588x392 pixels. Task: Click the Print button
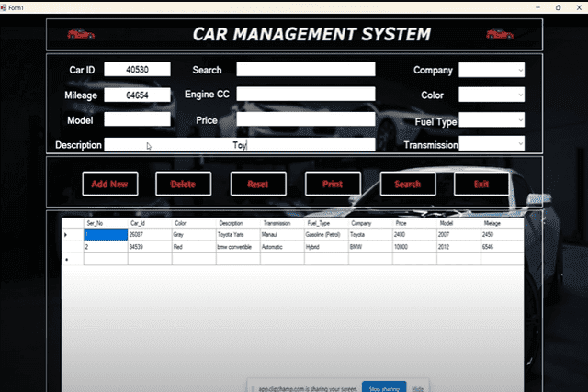tap(333, 184)
